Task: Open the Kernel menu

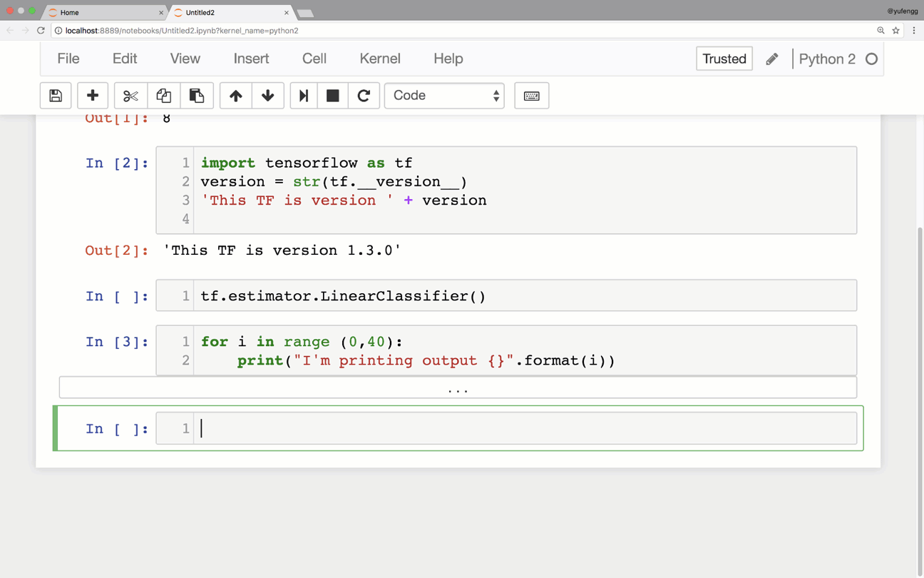Action: 380,59
